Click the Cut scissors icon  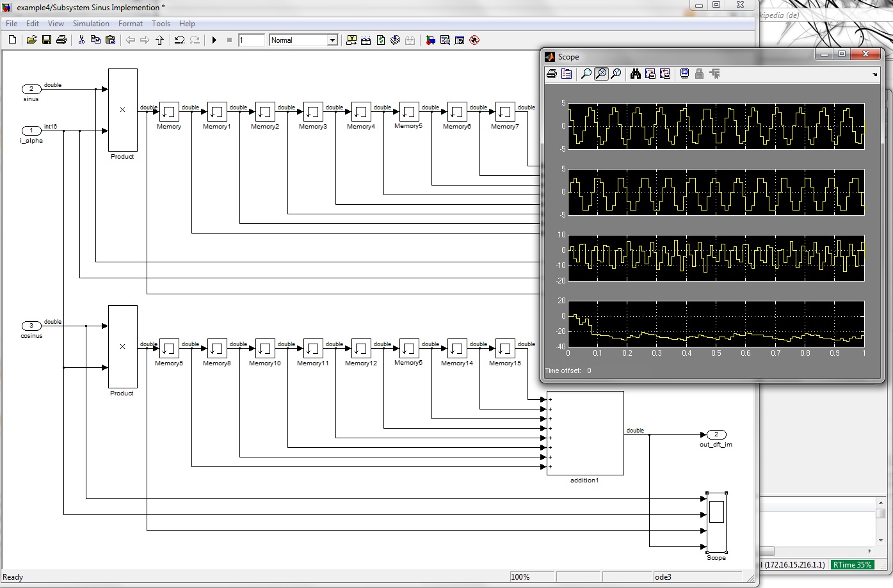pos(81,40)
